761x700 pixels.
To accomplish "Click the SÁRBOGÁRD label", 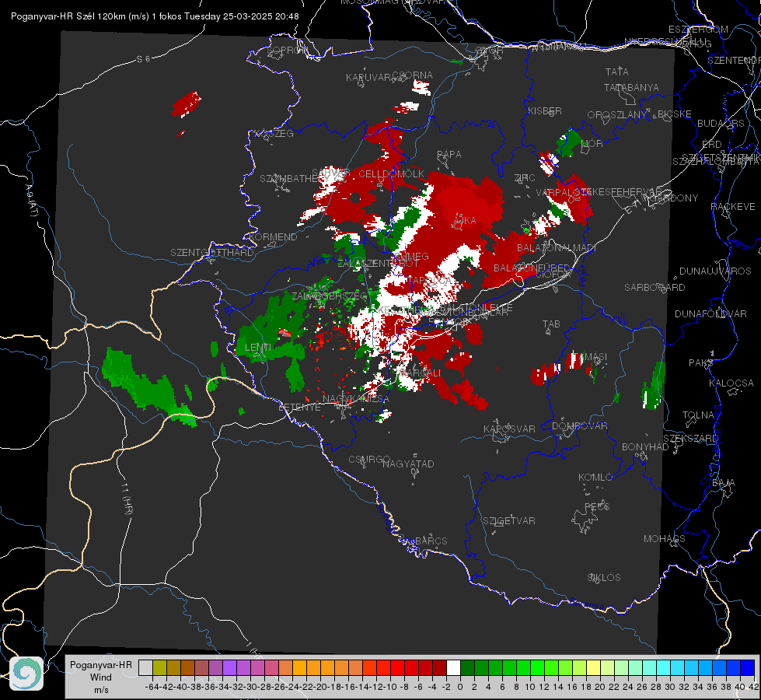I will pos(655,288).
